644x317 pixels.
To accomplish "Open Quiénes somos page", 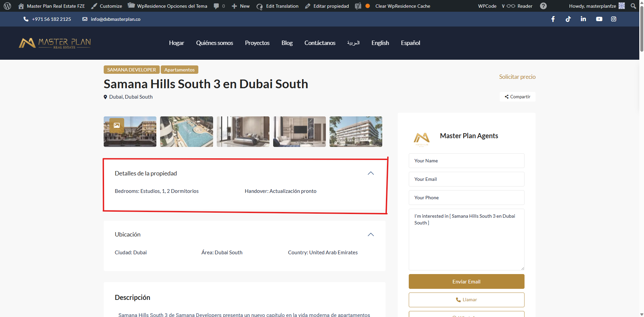I will [x=214, y=43].
